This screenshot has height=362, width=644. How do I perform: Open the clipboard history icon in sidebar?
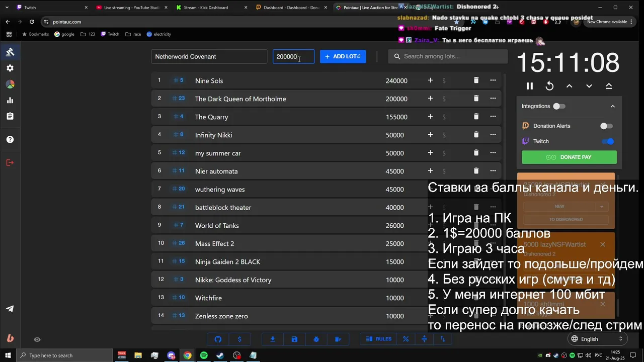click(10, 116)
